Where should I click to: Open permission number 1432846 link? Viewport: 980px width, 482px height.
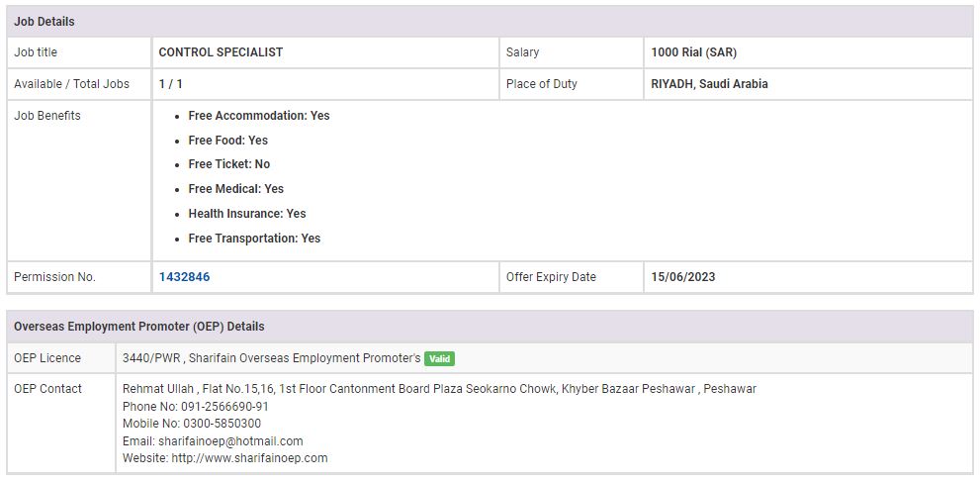[x=184, y=277]
